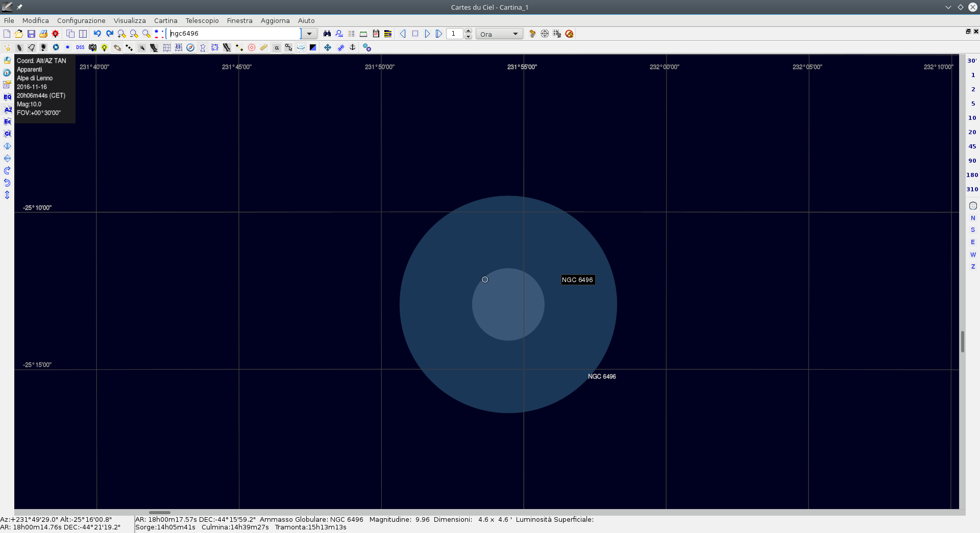
Task: Open the Visualizza menu
Action: [130, 20]
